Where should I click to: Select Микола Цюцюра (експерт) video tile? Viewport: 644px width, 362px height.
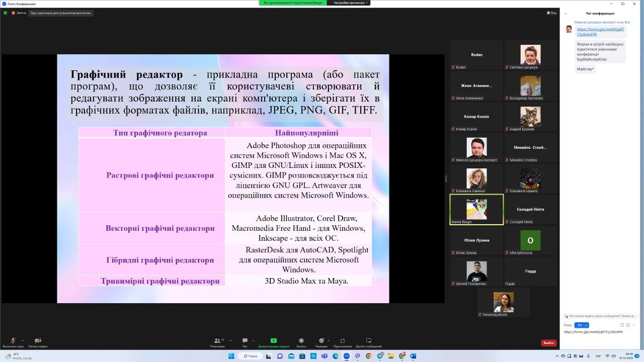pyautogui.click(x=476, y=148)
